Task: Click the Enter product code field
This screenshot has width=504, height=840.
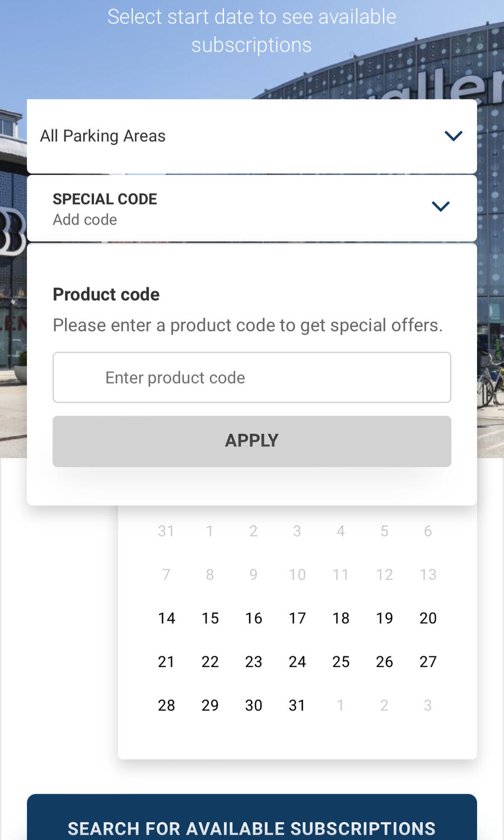Action: pos(251,377)
